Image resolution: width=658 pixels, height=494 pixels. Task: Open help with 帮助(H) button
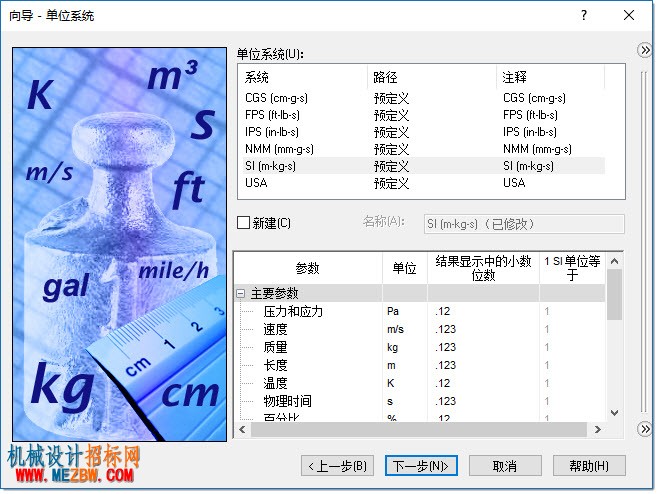click(x=589, y=466)
